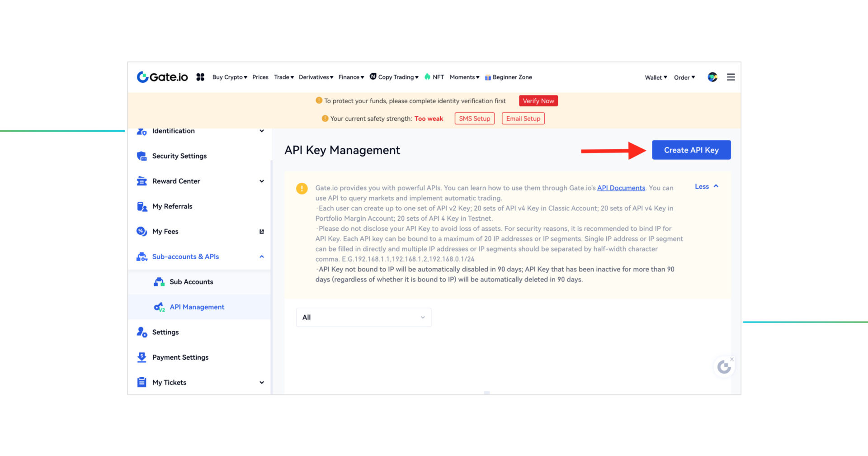Collapse the Sub-accounts & APIs section
The width and height of the screenshot is (868, 456).
(261, 257)
